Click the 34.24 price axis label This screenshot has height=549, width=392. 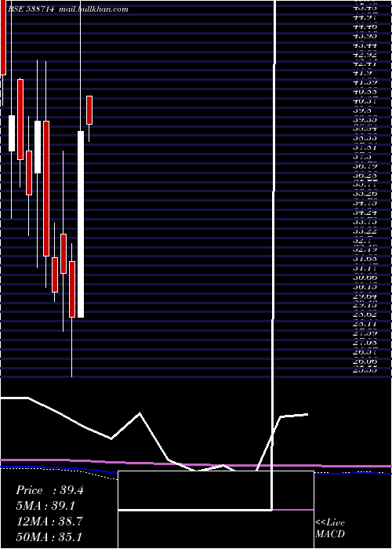point(365,213)
